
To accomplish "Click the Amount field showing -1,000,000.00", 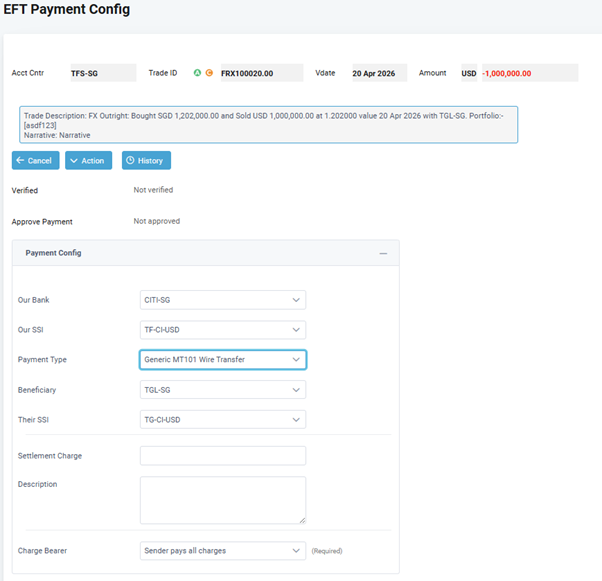I will tap(528, 73).
